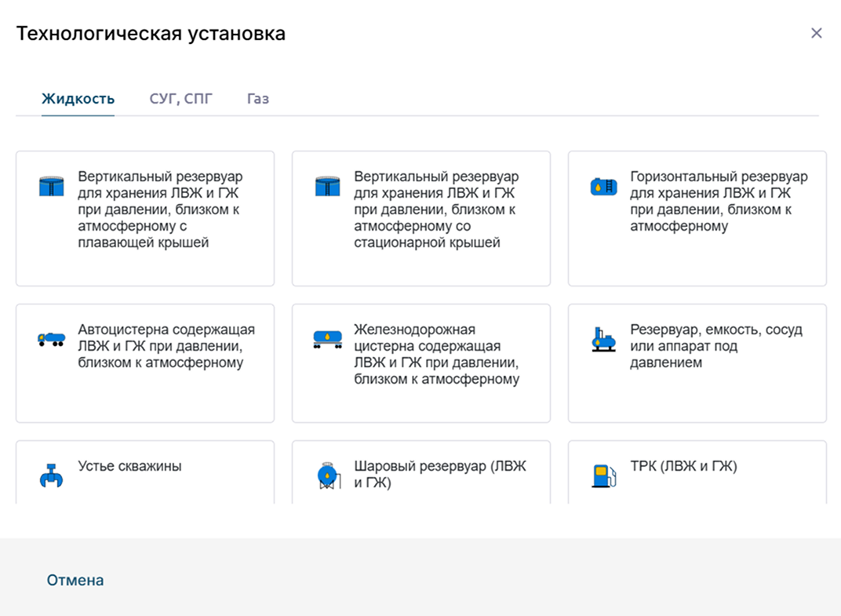841x616 pixels.
Task: Choose 'Горизонтальный резервуар' card text
Action: pos(719,201)
